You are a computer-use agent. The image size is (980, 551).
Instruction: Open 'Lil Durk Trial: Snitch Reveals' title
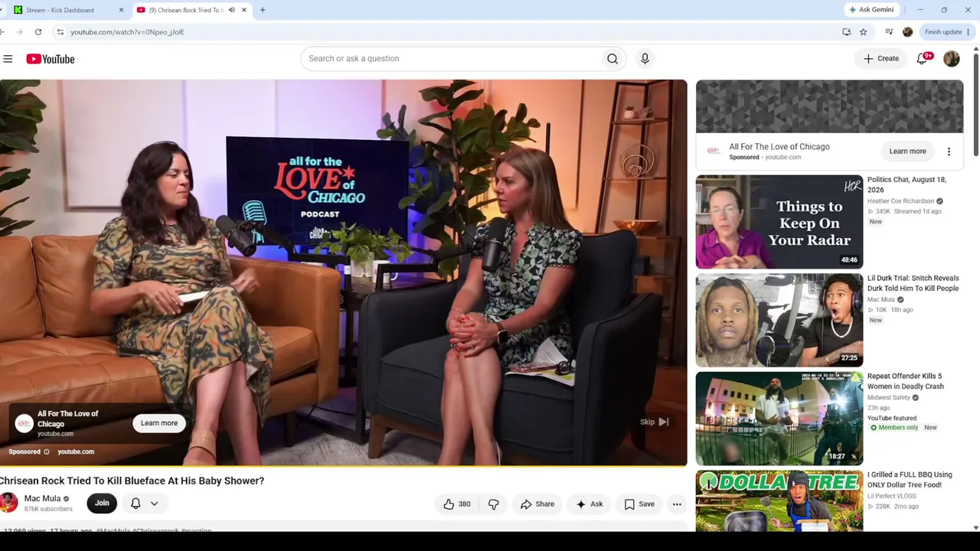point(913,283)
